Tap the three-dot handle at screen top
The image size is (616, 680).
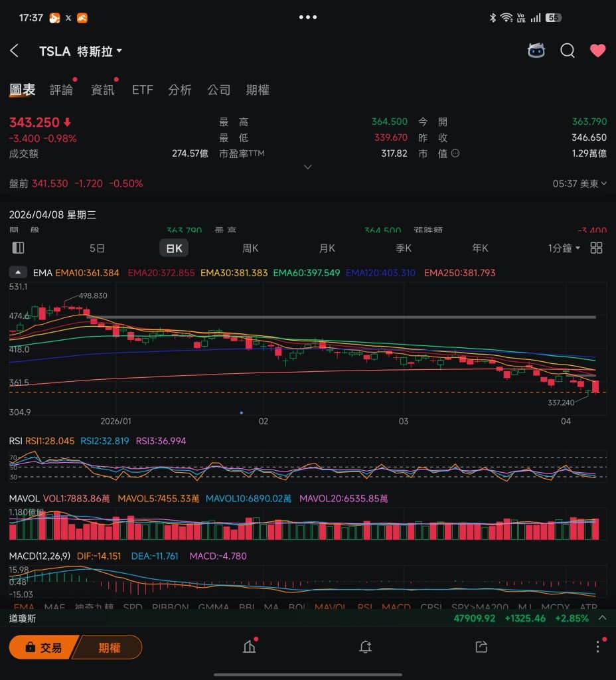308,17
